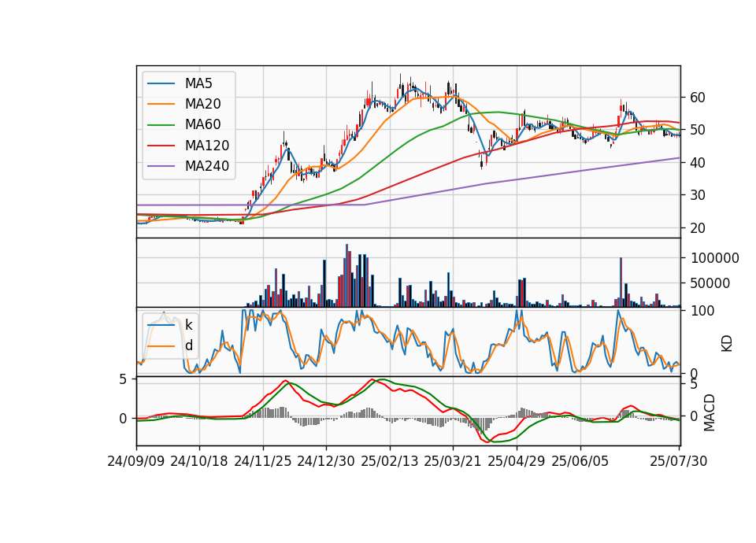Click the price axis value 50
Viewport: 756px width, 543px height.
coord(697,130)
